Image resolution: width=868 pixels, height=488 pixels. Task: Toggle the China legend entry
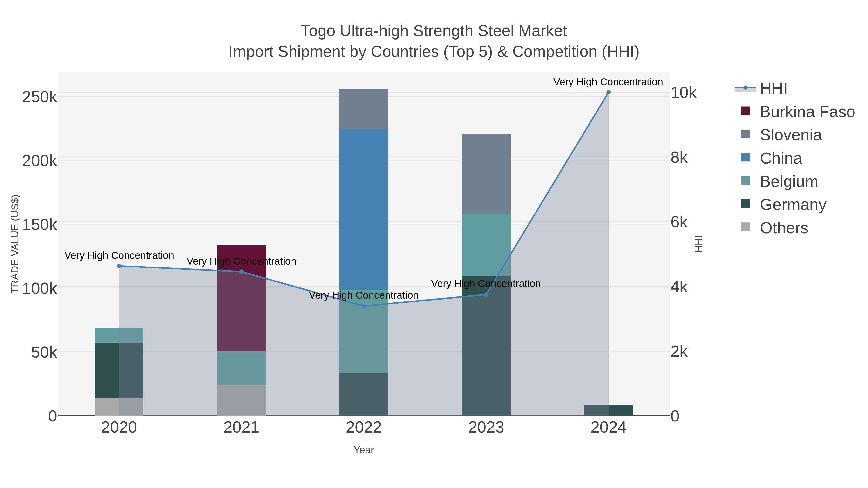[x=771, y=158]
